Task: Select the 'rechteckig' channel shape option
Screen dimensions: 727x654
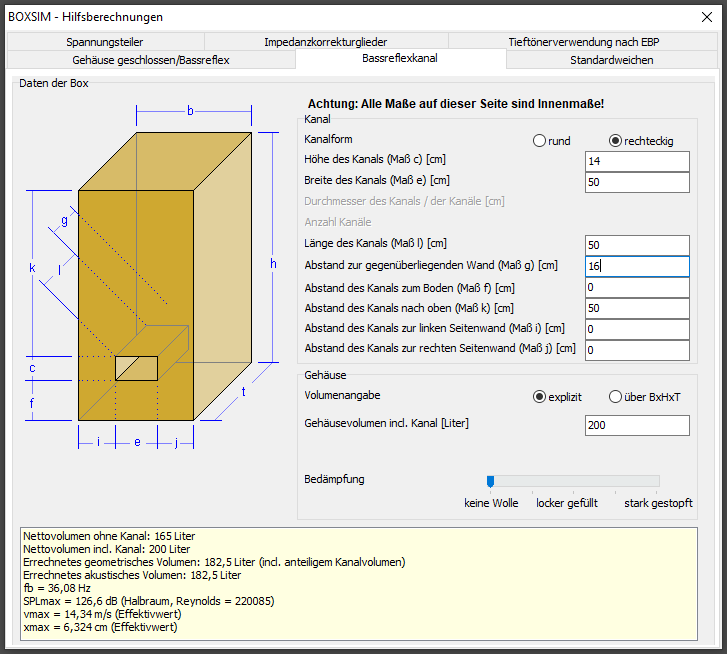Action: pos(615,141)
